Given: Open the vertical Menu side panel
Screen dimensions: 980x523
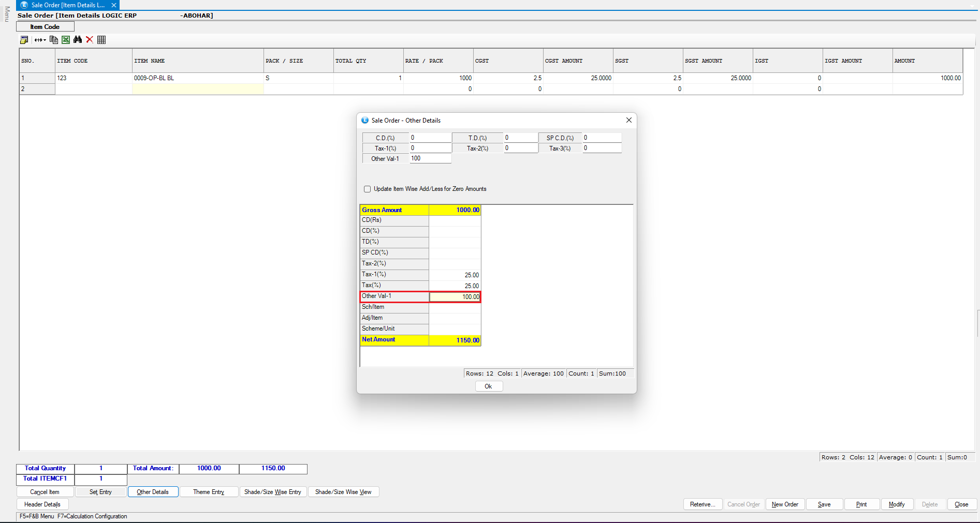Looking at the screenshot, I should click(x=7, y=14).
